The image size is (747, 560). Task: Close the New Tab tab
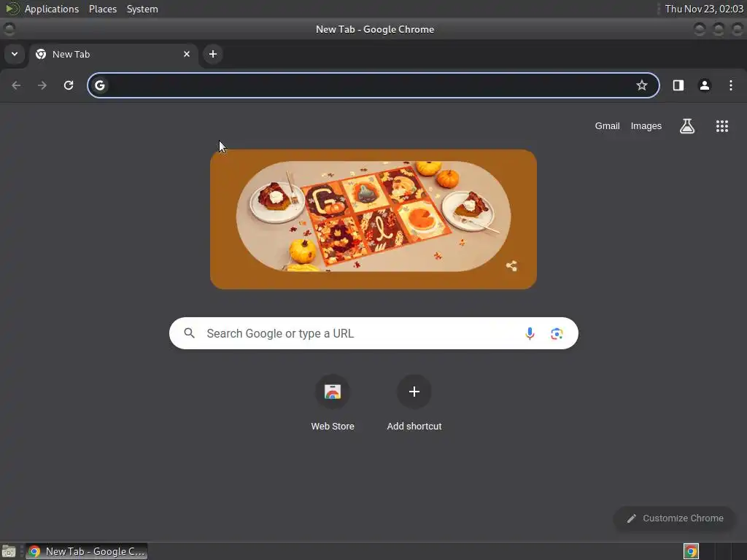[x=187, y=54]
